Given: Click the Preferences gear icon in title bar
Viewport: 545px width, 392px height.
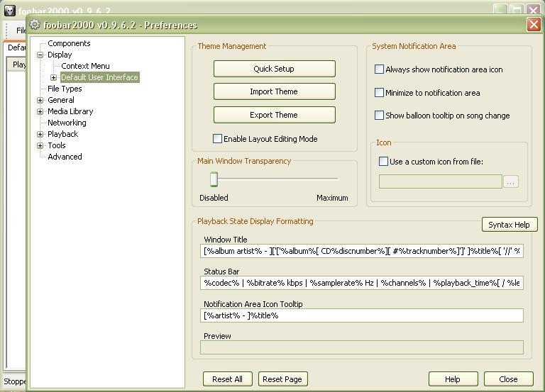Looking at the screenshot, I should coord(34,25).
